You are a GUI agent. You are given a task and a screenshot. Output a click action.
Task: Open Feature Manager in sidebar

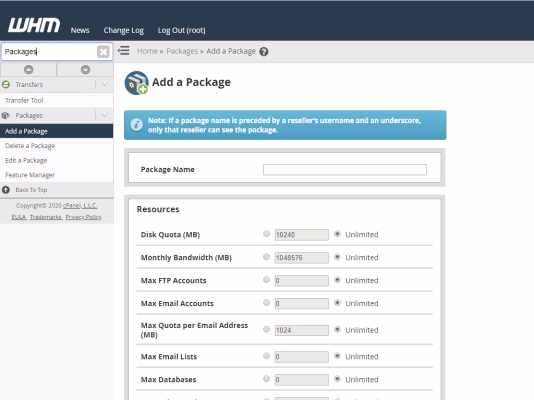[x=30, y=175]
